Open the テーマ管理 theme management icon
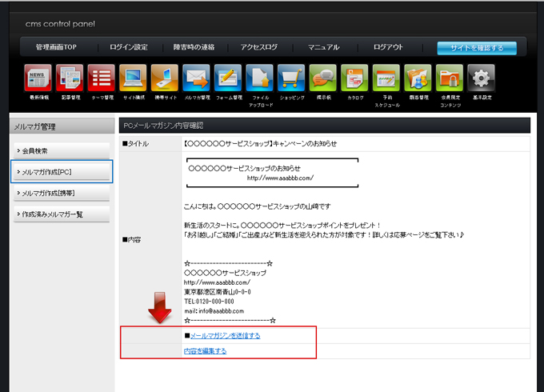This screenshot has height=392, width=544. pyautogui.click(x=101, y=78)
